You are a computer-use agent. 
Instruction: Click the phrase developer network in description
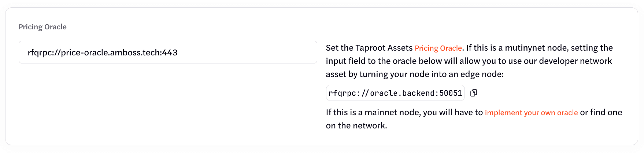(575, 61)
